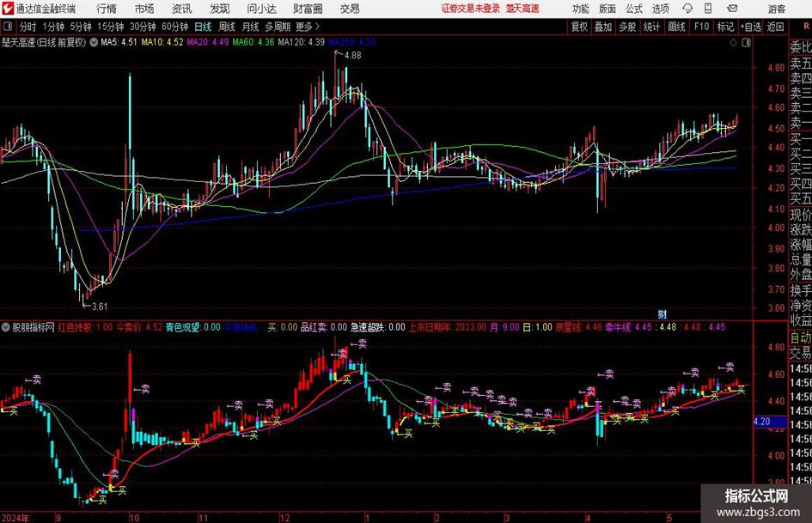Click the 急速超跌 indicator value label
This screenshot has height=523, width=812.
(x=378, y=327)
